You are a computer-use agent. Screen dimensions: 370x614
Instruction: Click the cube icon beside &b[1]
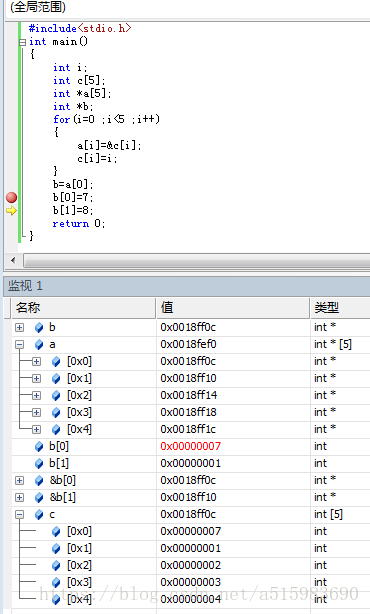tap(39, 497)
